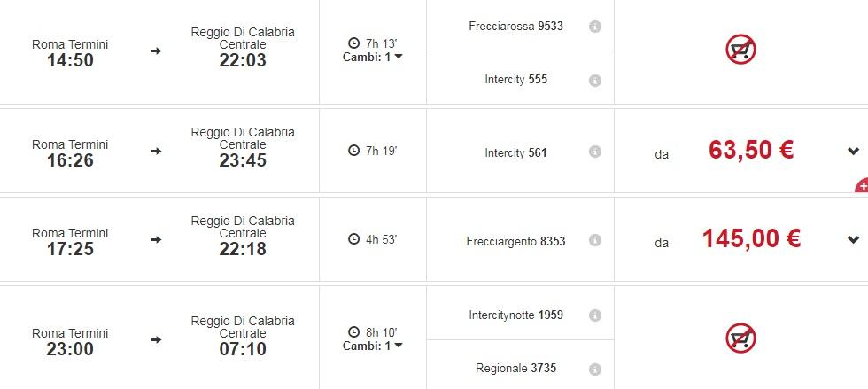The width and height of the screenshot is (868, 389).
Task: Select the 145,00 € price
Action: pos(751,239)
